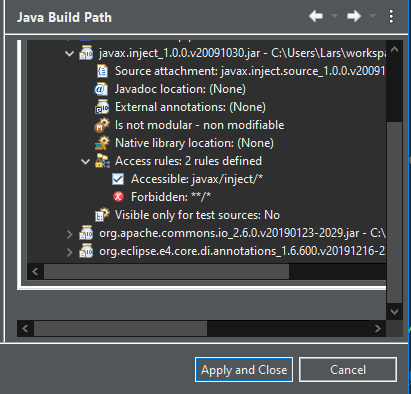The image size is (411, 394).
Task: Click the outer horizontal scrollbar thumb
Action: pos(120,329)
